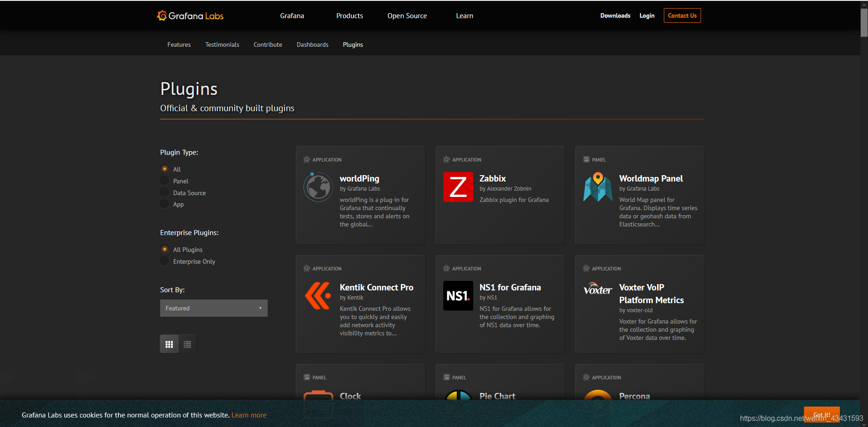Viewport: 868px width, 427px height.
Task: Click application type icon on worldPing card
Action: tap(307, 160)
